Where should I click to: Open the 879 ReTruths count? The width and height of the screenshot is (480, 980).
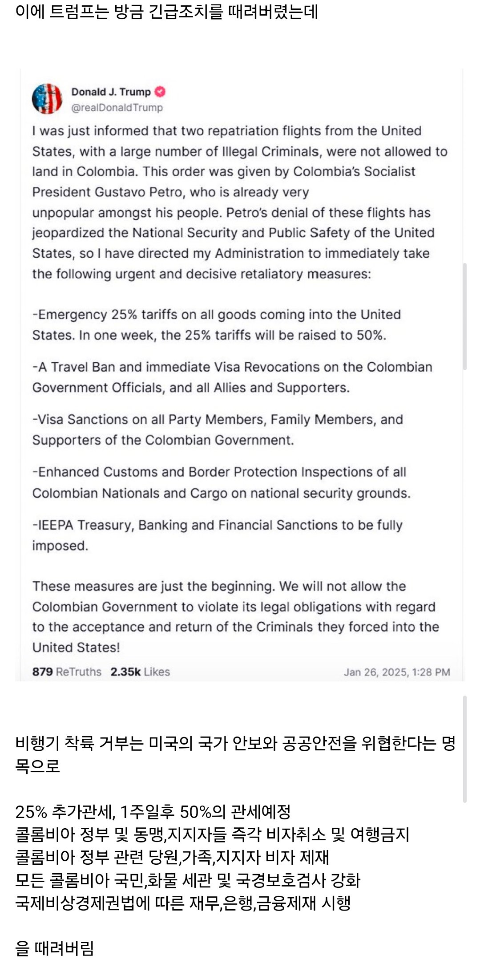[67, 672]
